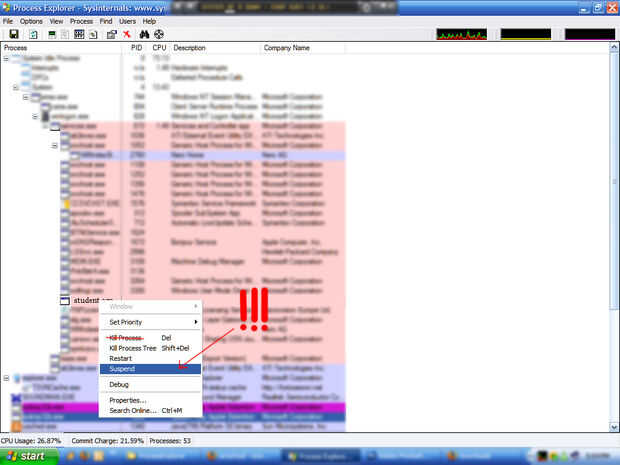Open the View menu

[x=56, y=21]
